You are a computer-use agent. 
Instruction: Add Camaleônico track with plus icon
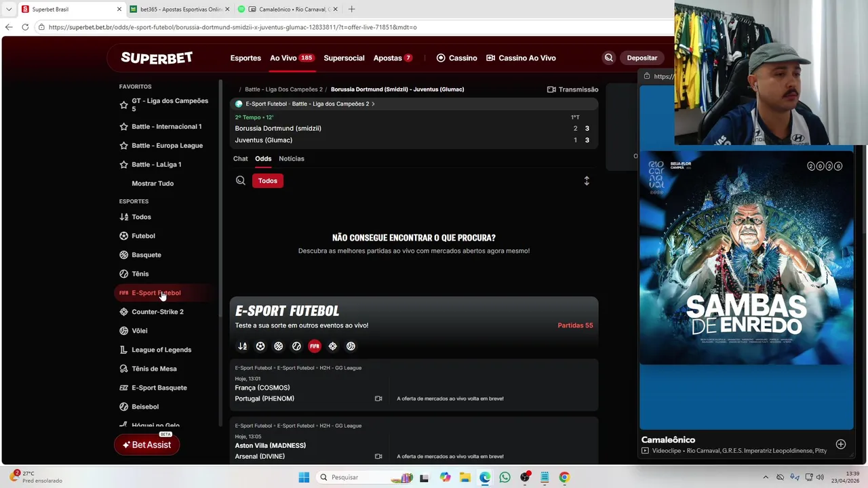click(x=841, y=444)
